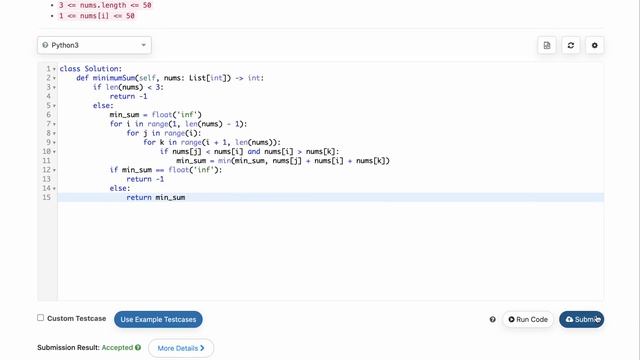Collapse code fold arrow on line 12
The height and width of the screenshot is (360, 640).
point(54,170)
